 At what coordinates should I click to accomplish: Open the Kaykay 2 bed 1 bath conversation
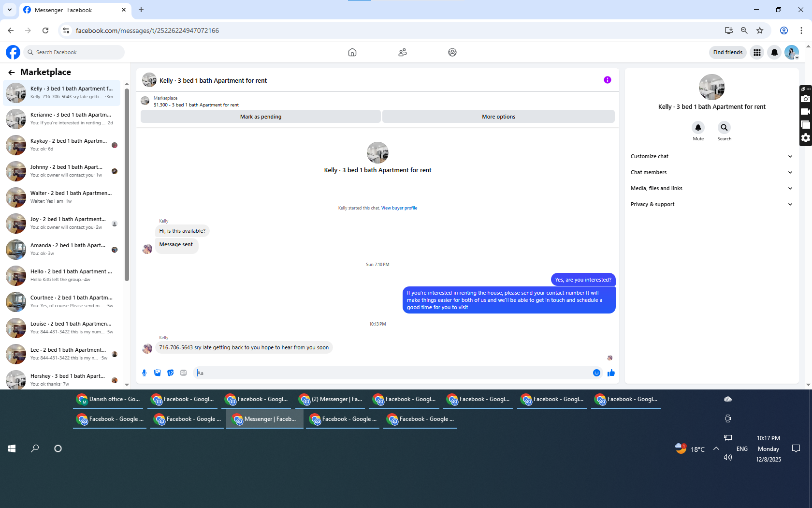click(62, 145)
